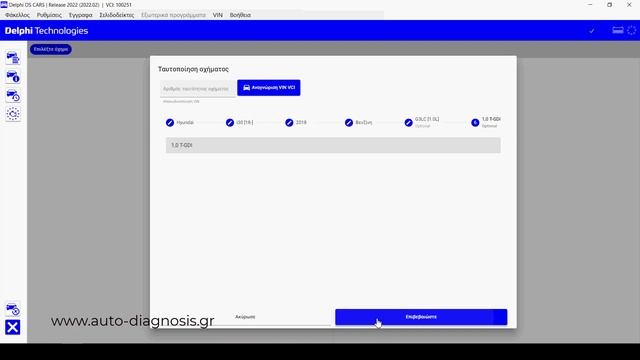Open the Φάκελλος menu

click(17, 15)
